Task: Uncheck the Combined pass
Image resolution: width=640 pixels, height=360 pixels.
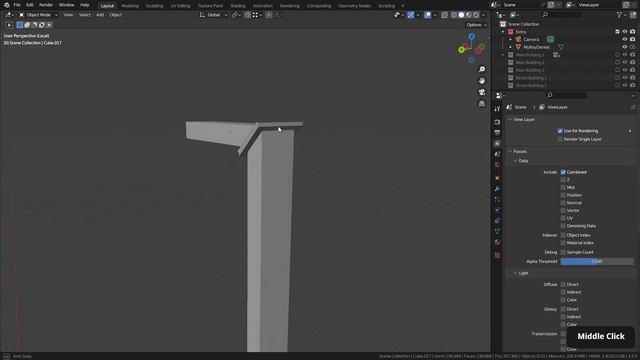Action: coord(563,172)
